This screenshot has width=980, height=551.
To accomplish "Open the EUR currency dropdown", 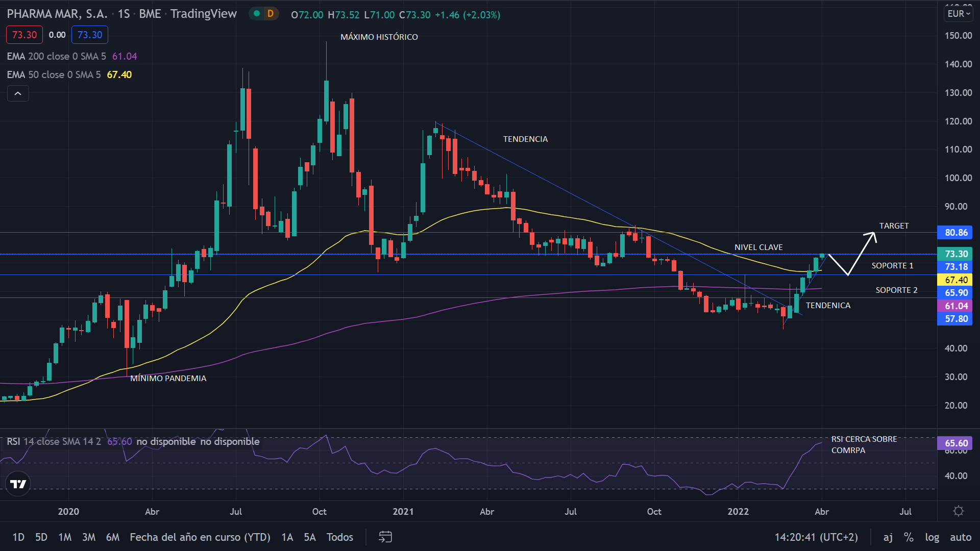I will 958,14.
